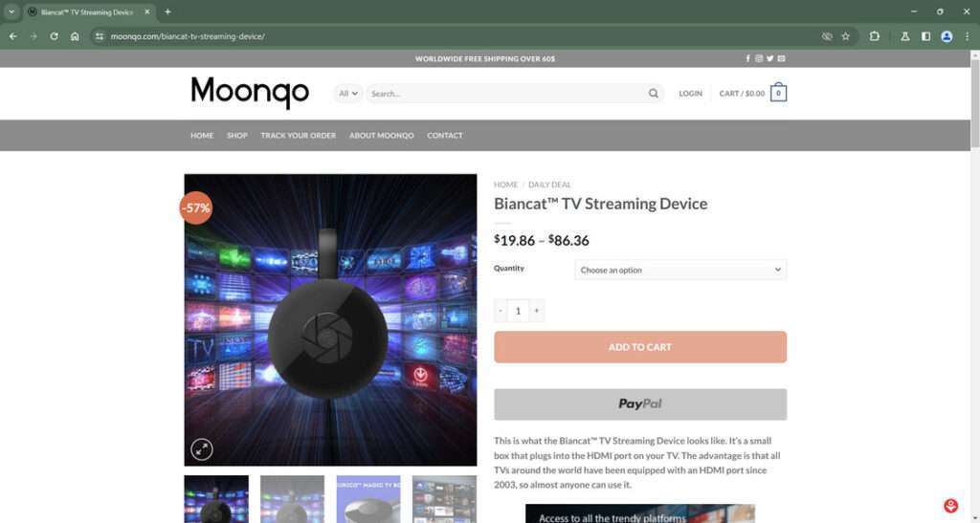The image size is (980, 523).
Task: Select the second product thumbnail
Action: 292,499
